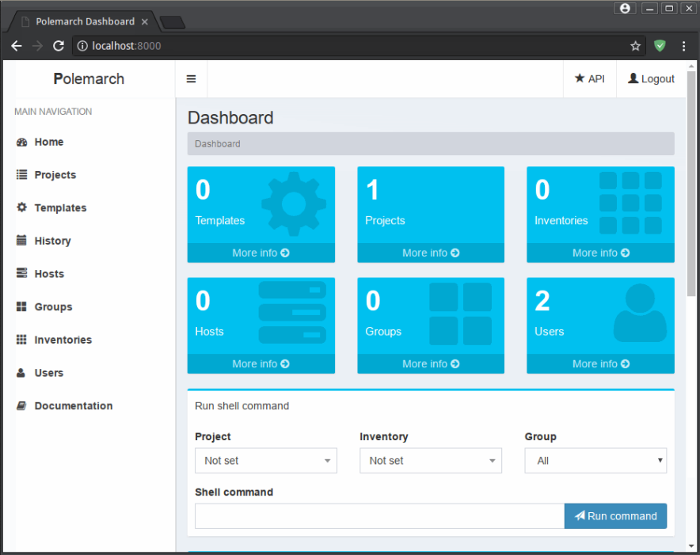Viewport: 700px width, 555px height.
Task: Open the Inventory dropdown in shell command form
Action: click(x=430, y=461)
